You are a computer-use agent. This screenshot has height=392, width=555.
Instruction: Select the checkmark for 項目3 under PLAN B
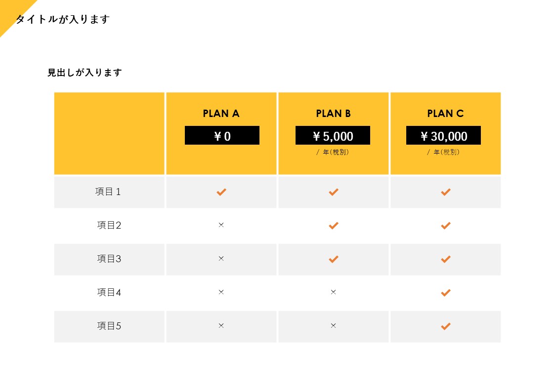click(334, 259)
